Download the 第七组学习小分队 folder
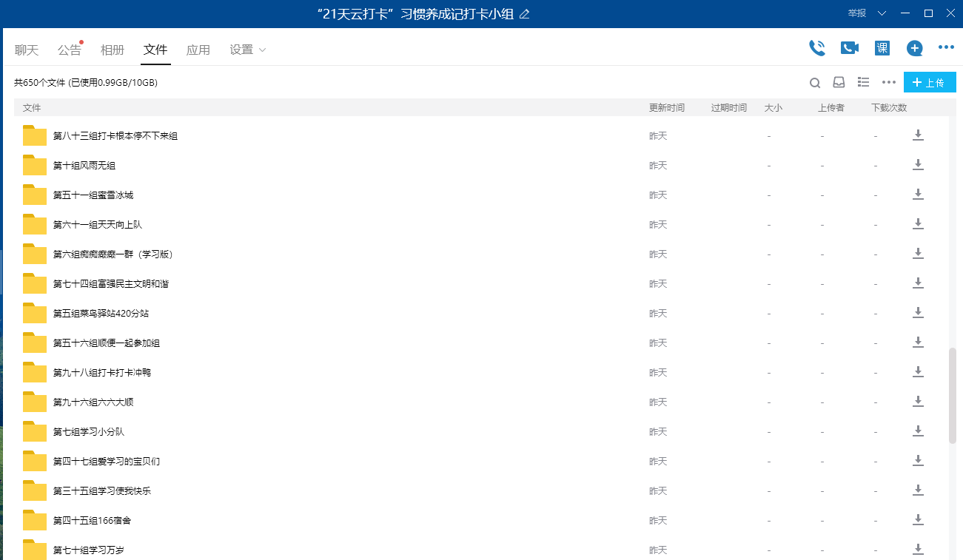 point(918,431)
